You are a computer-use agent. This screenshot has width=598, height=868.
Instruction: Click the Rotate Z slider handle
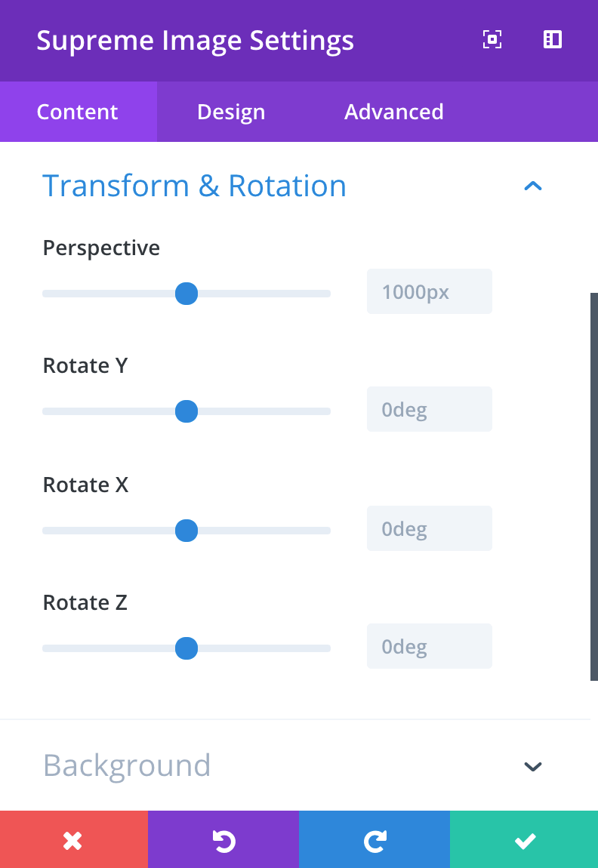pos(186,648)
